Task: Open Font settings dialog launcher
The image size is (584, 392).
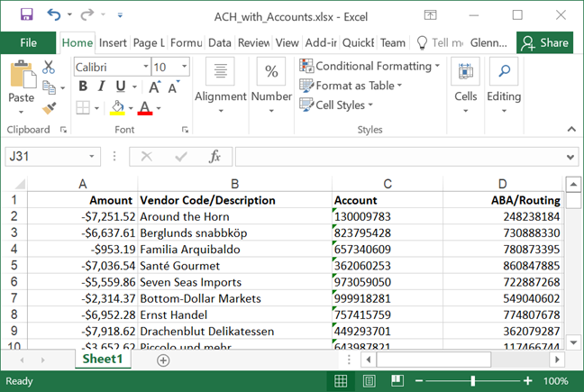Action: (185, 130)
